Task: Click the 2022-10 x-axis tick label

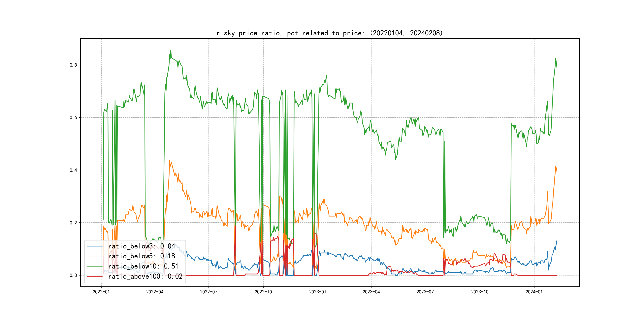Action: click(263, 292)
